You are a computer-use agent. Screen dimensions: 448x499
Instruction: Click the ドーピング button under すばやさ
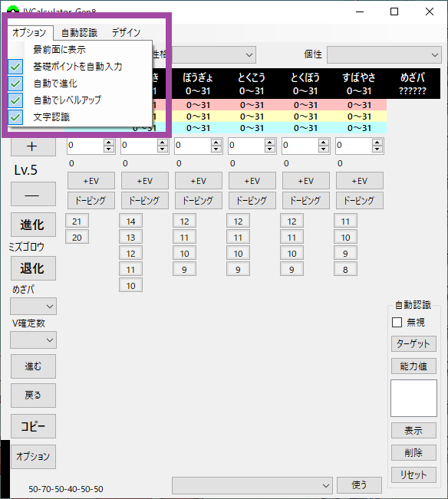(x=360, y=201)
